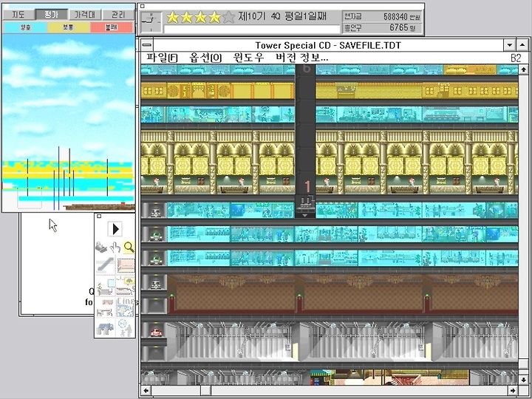Pick the blue square office build tool
The width and height of the screenshot is (532, 399).
tap(105, 286)
